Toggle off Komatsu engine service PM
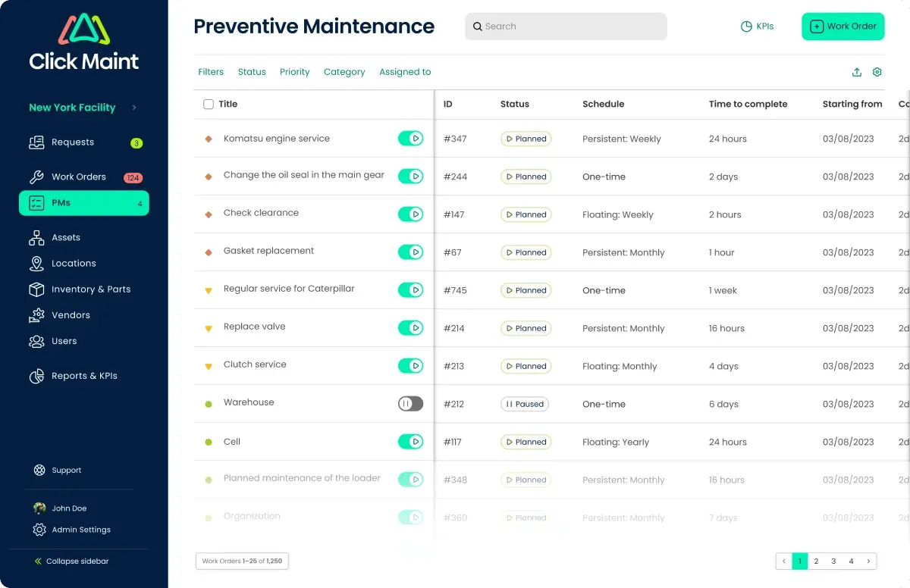 pos(410,138)
